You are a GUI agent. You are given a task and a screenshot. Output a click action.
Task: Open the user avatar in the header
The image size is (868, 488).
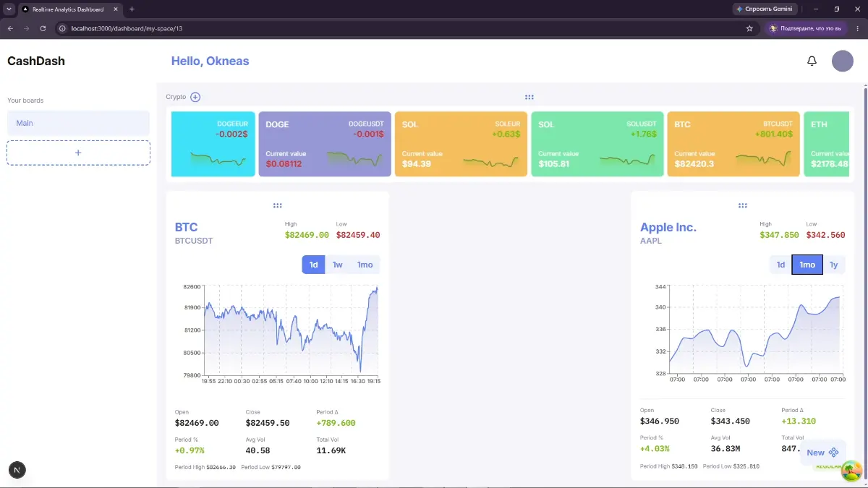click(x=843, y=61)
